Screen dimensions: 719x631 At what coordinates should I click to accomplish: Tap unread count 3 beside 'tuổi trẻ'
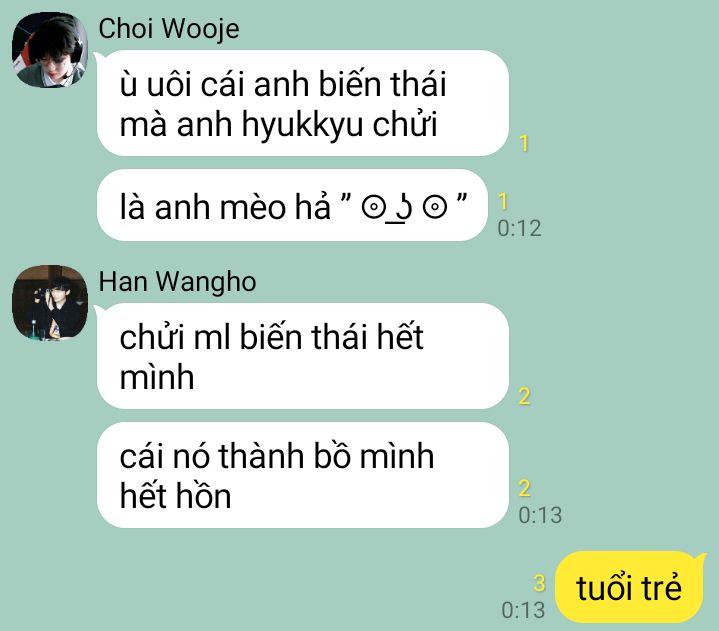click(539, 583)
